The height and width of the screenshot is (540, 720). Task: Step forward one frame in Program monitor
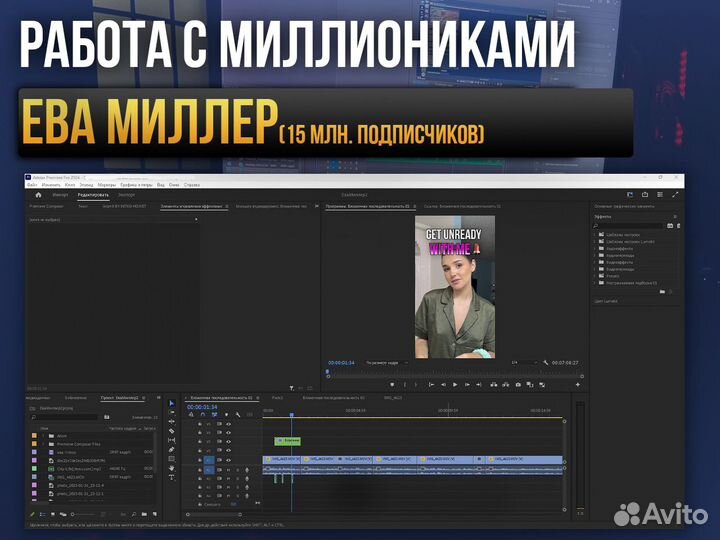(x=467, y=385)
